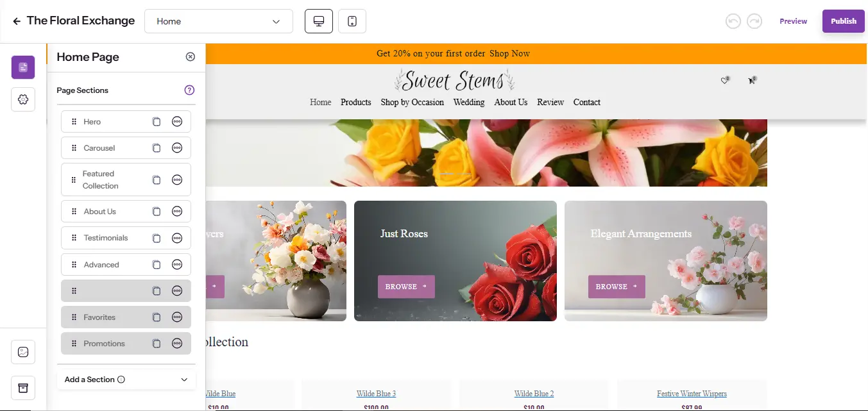Open the Wilde Blue 3 product link
The height and width of the screenshot is (411, 868).
376,394
